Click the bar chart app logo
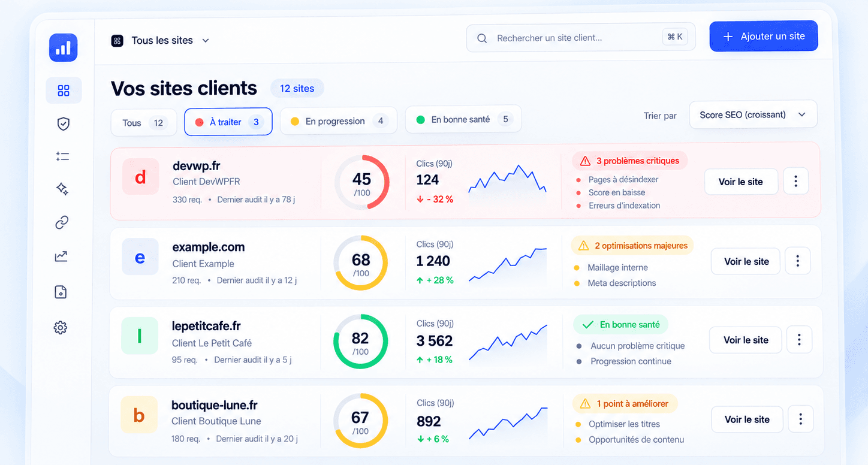Screen dimensions: 868x465 [63, 47]
